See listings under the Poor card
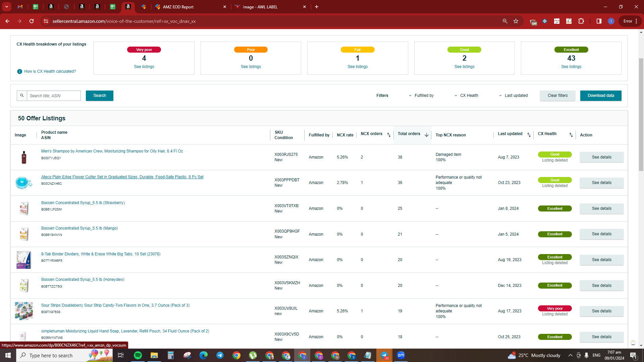The width and height of the screenshot is (644, 362). (251, 67)
